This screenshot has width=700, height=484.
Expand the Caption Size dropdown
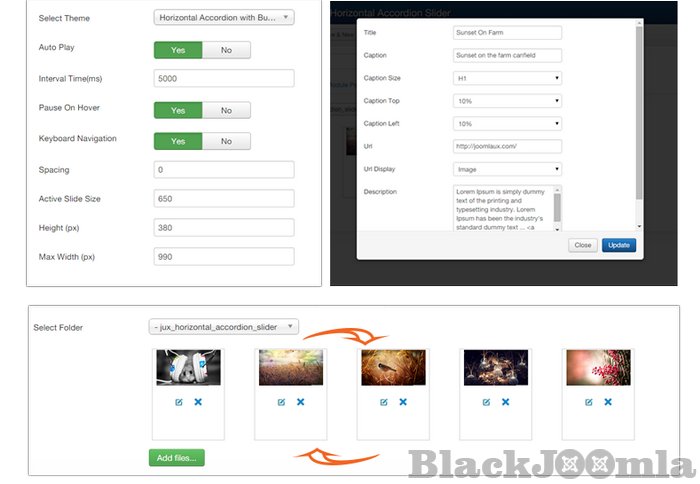point(506,78)
